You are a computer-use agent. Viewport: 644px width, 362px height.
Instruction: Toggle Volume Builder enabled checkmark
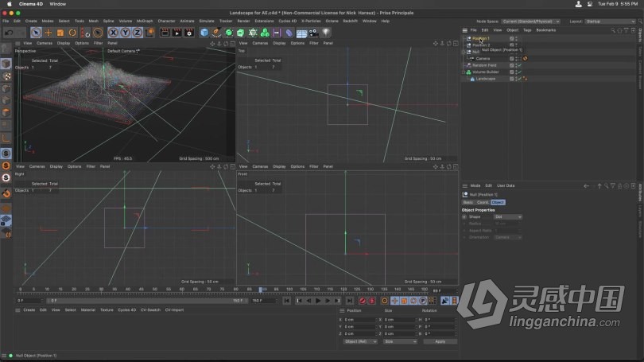tap(519, 72)
